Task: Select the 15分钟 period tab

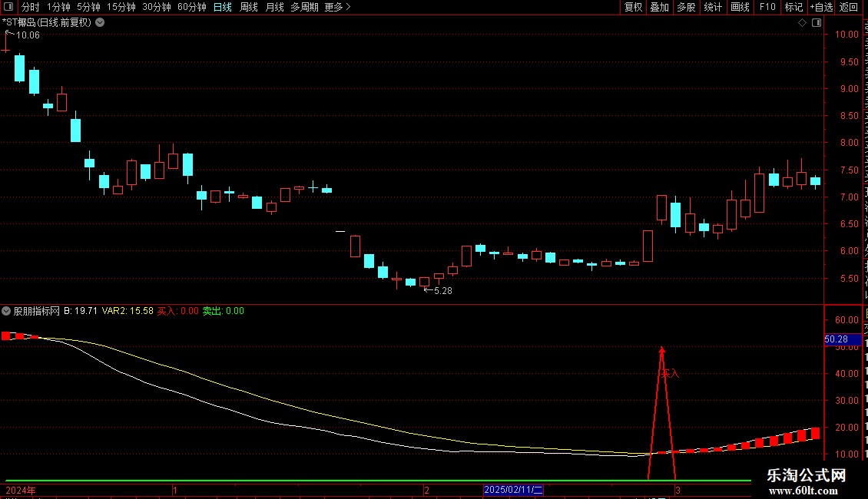Action: point(121,7)
